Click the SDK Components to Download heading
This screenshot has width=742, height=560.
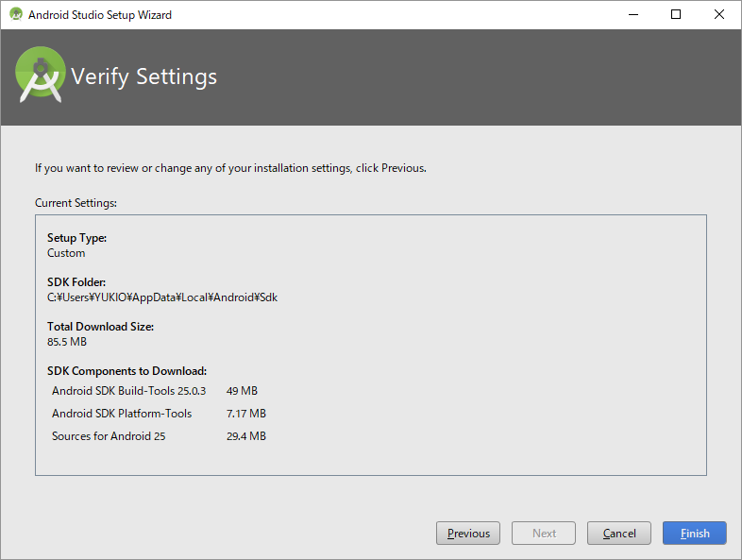tap(126, 371)
